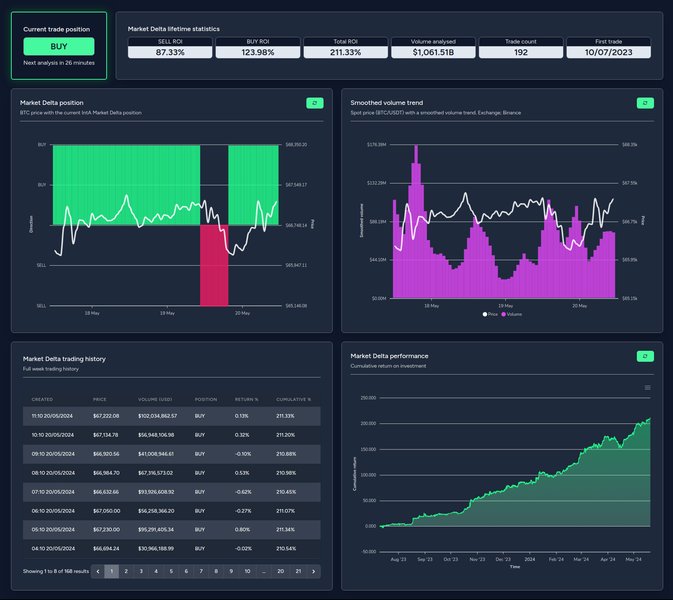Click the 'Showing 1 to 8 of 168 results' text
Viewport: 673px width, 600px height.
[x=56, y=571]
